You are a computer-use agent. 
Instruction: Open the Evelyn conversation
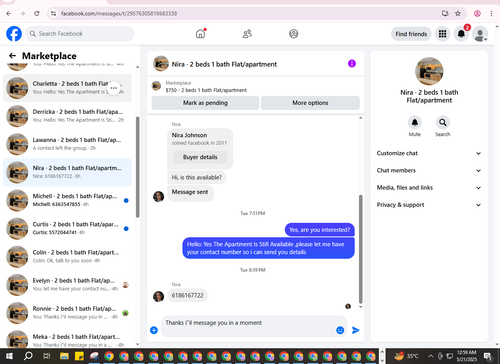(x=67, y=285)
